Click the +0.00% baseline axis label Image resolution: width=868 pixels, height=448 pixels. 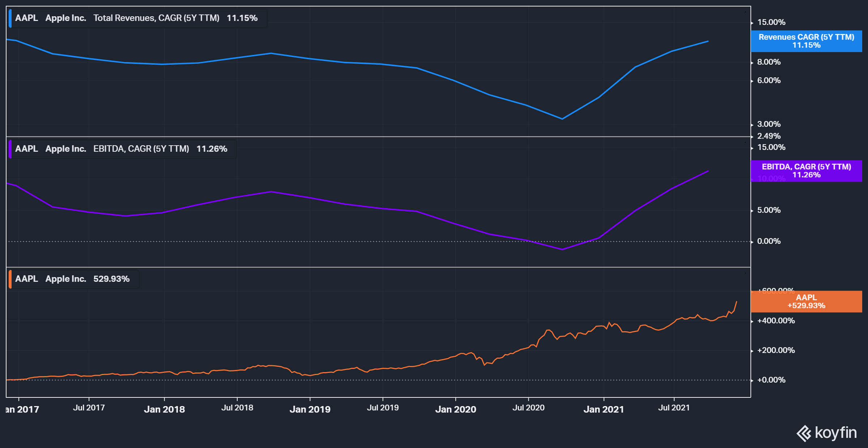[x=771, y=380]
